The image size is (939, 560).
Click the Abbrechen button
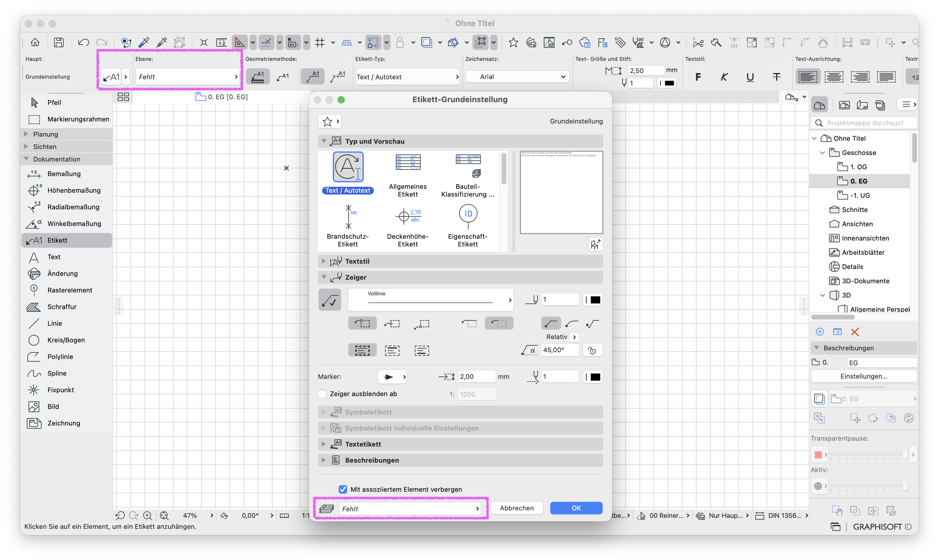point(516,508)
